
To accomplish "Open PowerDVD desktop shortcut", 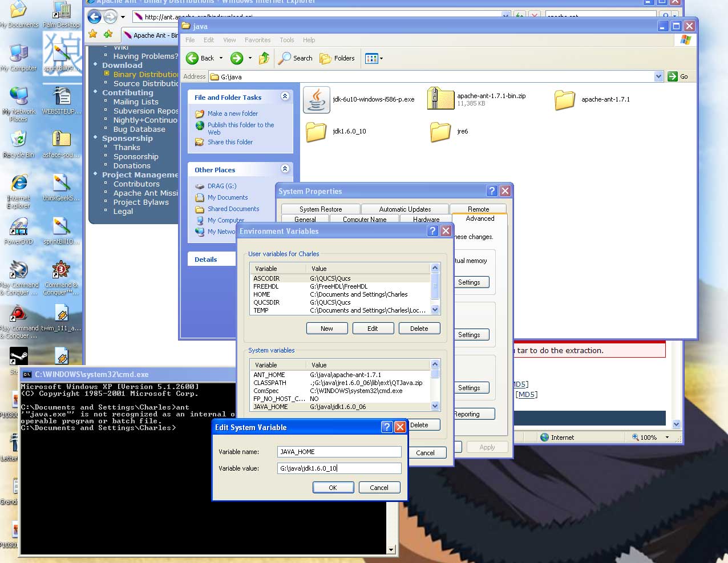I will click(x=18, y=230).
